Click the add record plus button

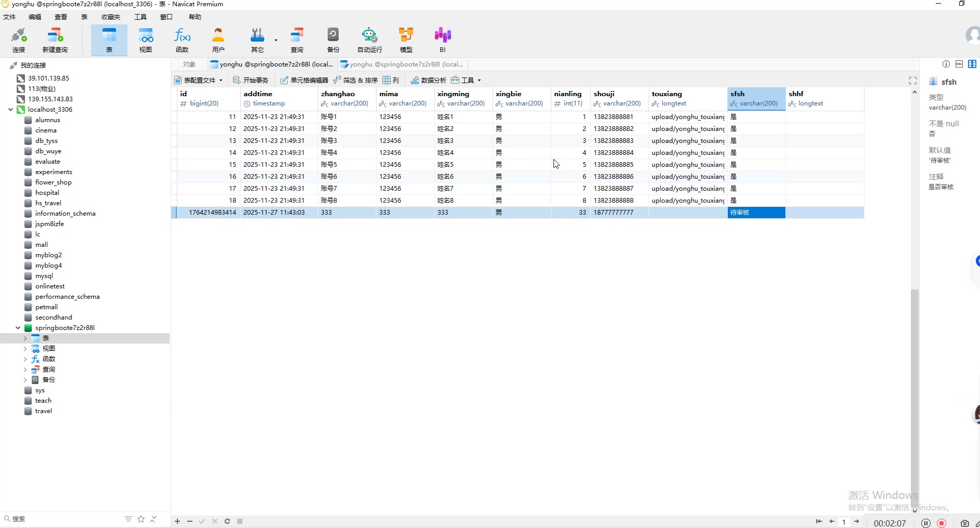pyautogui.click(x=177, y=521)
